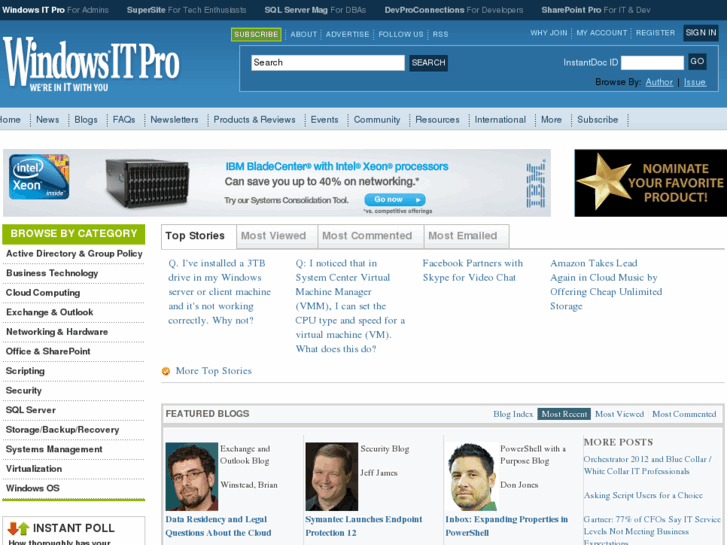This screenshot has height=545, width=727.
Task: Click the Search button
Action: tap(428, 63)
